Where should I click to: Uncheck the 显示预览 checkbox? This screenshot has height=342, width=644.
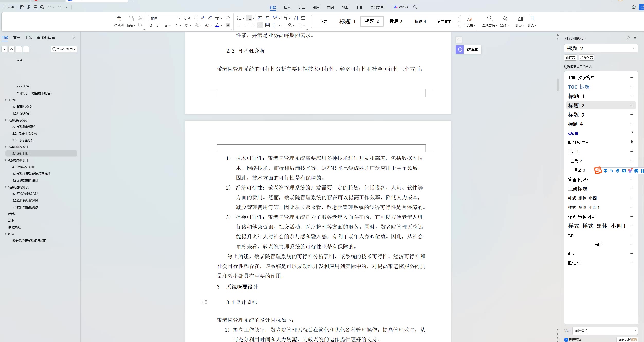[566, 340]
